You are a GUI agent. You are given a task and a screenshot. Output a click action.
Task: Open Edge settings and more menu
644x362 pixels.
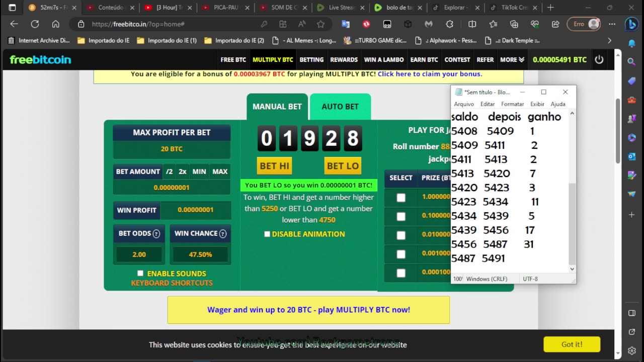click(612, 24)
